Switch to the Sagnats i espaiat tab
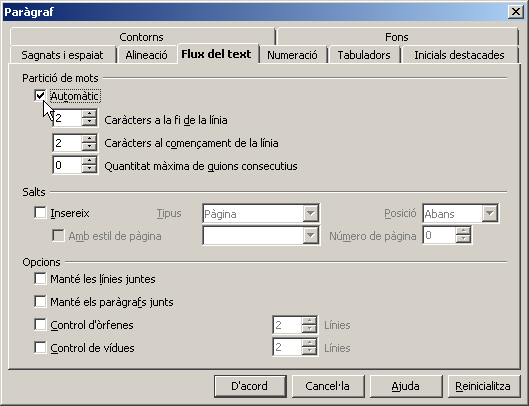The width and height of the screenshot is (529, 406). click(x=62, y=55)
